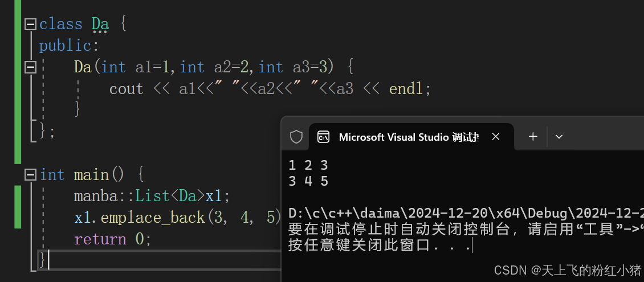Click the console icon on the Visual Studio tab

(x=323, y=137)
